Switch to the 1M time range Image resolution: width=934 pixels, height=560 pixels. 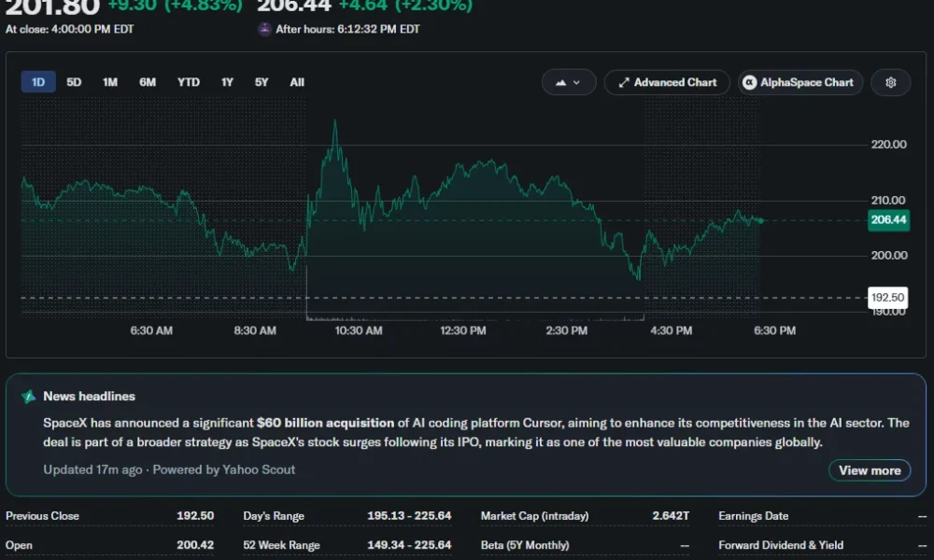click(x=109, y=82)
